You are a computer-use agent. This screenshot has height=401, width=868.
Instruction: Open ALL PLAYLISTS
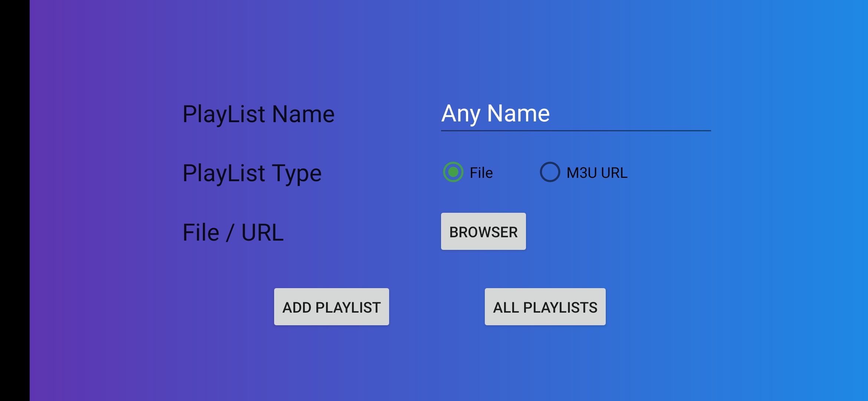coord(545,307)
